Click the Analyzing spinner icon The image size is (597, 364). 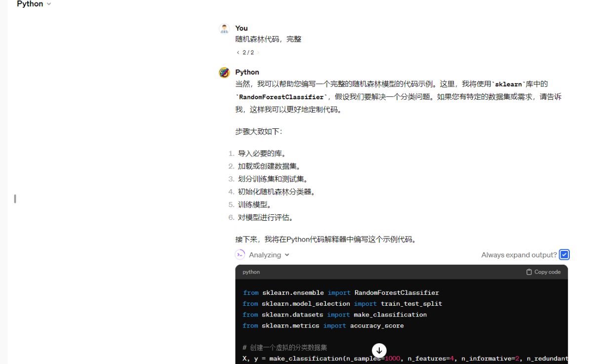[x=240, y=254]
